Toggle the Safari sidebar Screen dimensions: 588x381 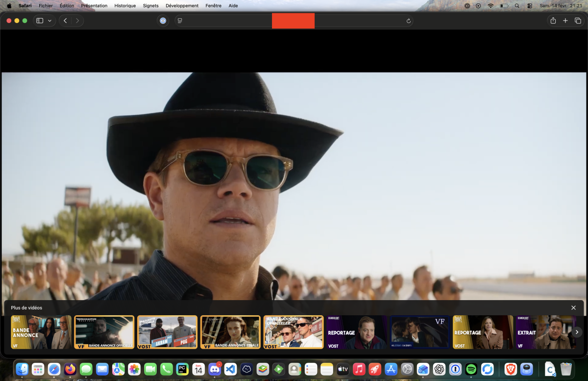pyautogui.click(x=40, y=21)
